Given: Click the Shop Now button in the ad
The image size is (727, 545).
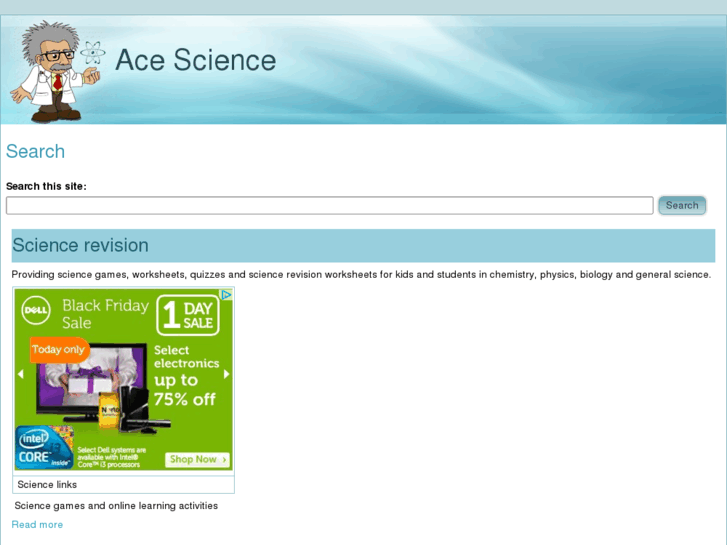Looking at the screenshot, I should (198, 459).
